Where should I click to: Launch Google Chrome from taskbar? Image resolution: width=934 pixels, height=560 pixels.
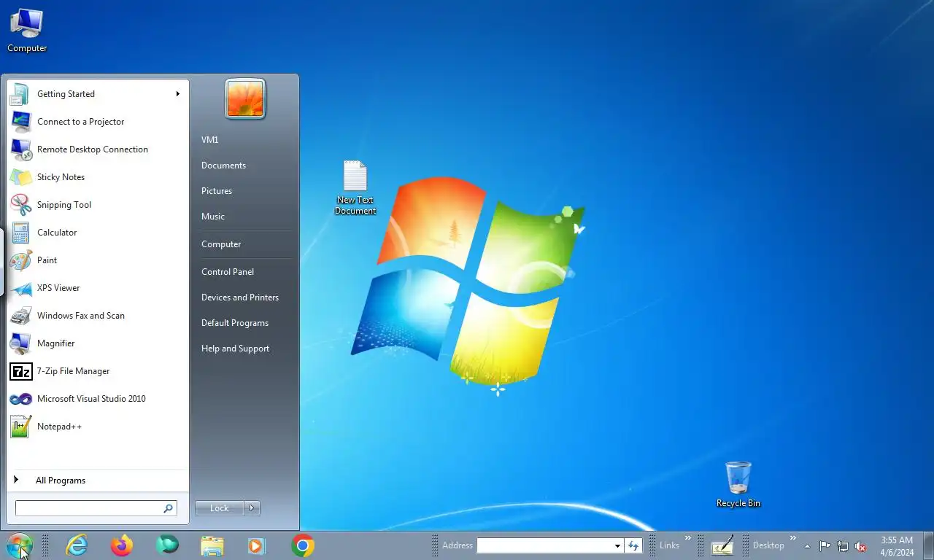303,545
